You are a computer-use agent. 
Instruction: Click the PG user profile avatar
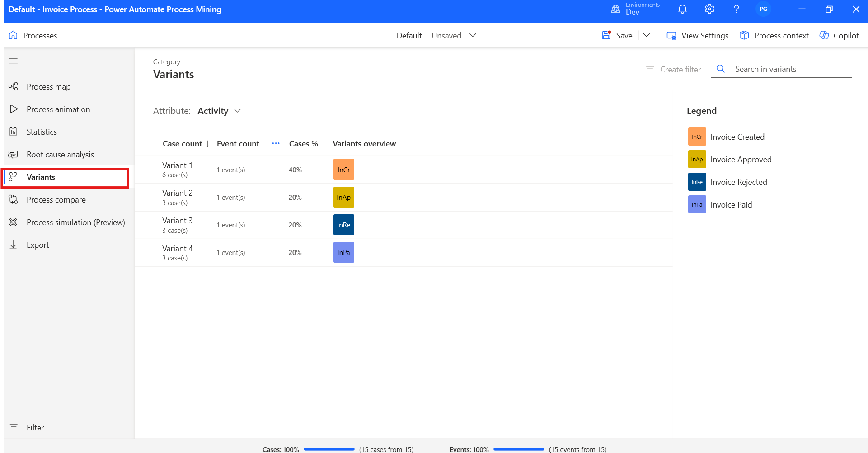click(763, 9)
